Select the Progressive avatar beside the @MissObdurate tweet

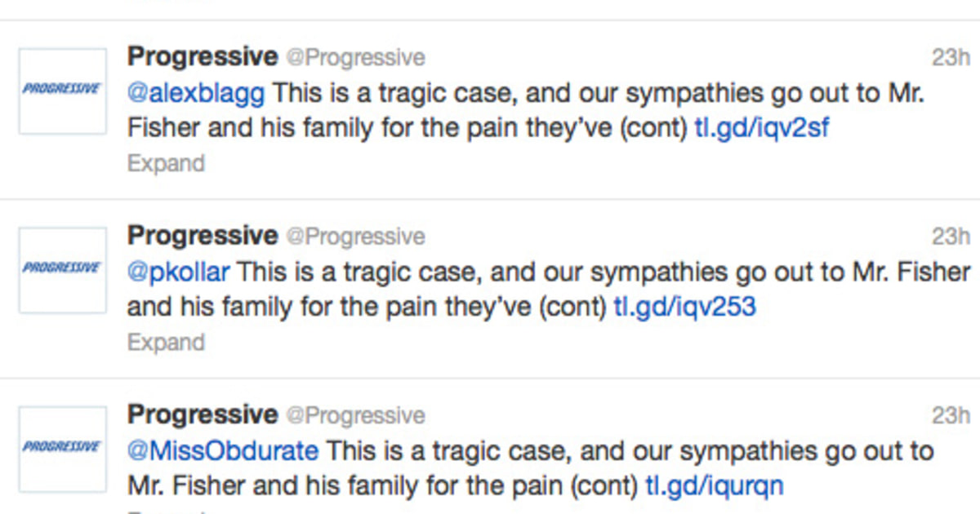[61, 448]
